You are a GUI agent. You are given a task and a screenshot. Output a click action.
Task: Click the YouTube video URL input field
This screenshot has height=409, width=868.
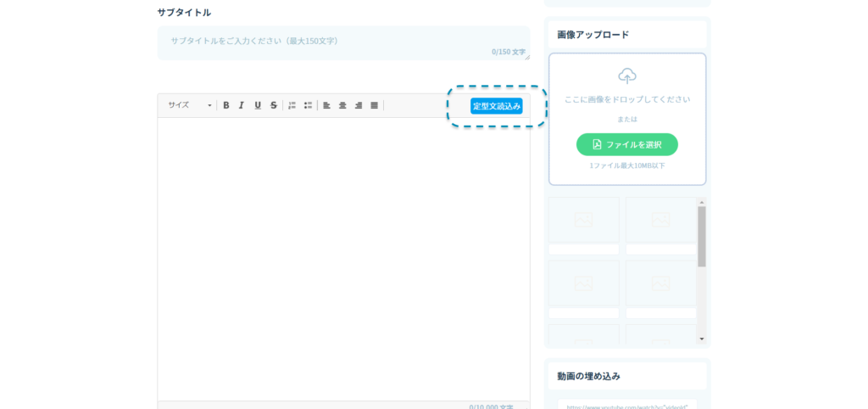tap(626, 406)
